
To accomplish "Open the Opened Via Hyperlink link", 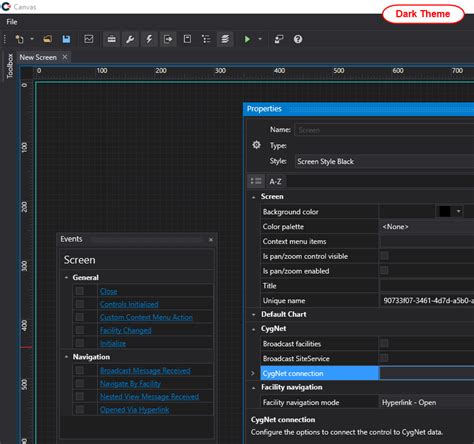I will click(135, 410).
